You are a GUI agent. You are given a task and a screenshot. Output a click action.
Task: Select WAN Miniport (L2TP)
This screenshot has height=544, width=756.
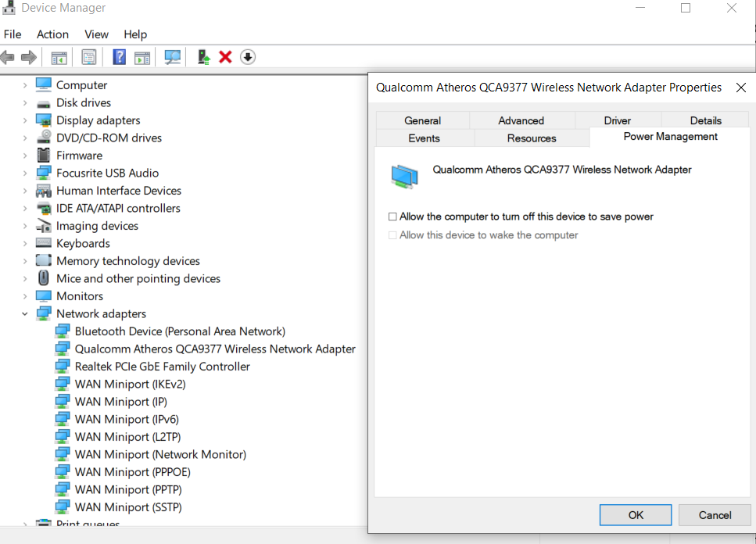[x=127, y=437]
